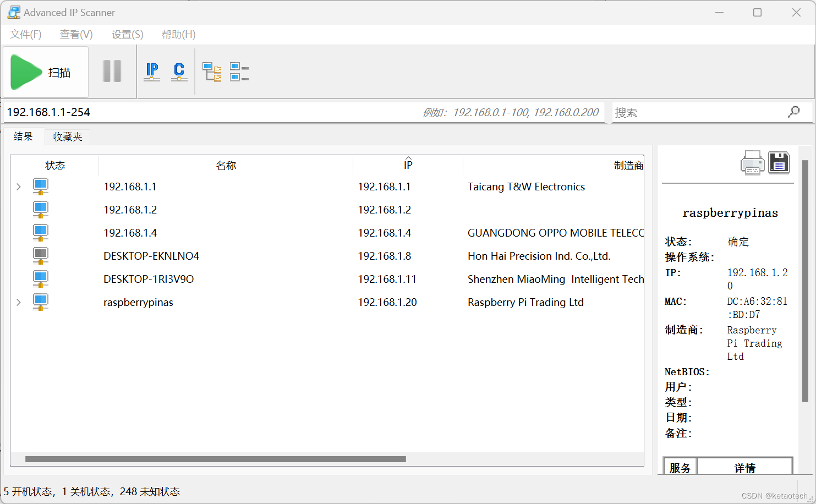Click the C subnet class toolbar icon
This screenshot has width=816, height=504.
179,72
